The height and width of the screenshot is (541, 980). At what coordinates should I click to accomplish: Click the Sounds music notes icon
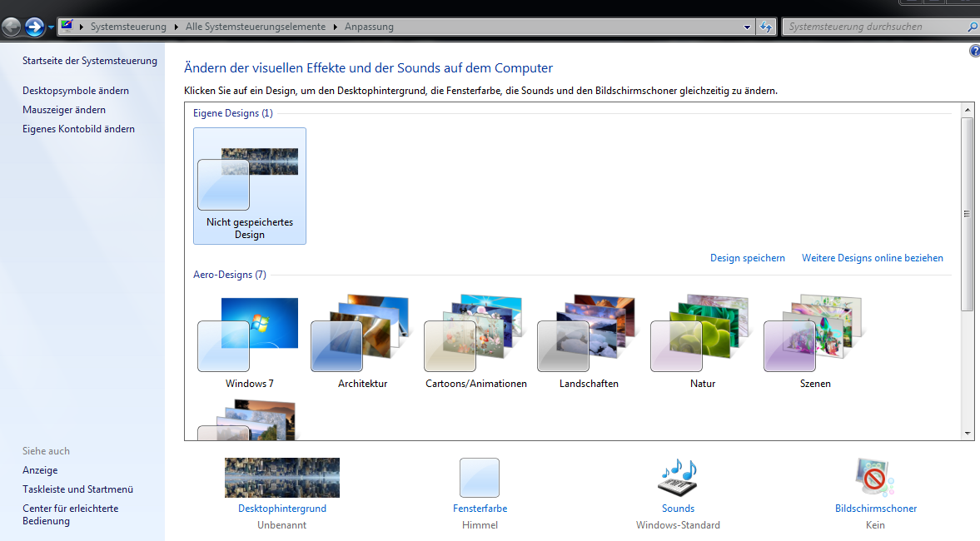[678, 478]
